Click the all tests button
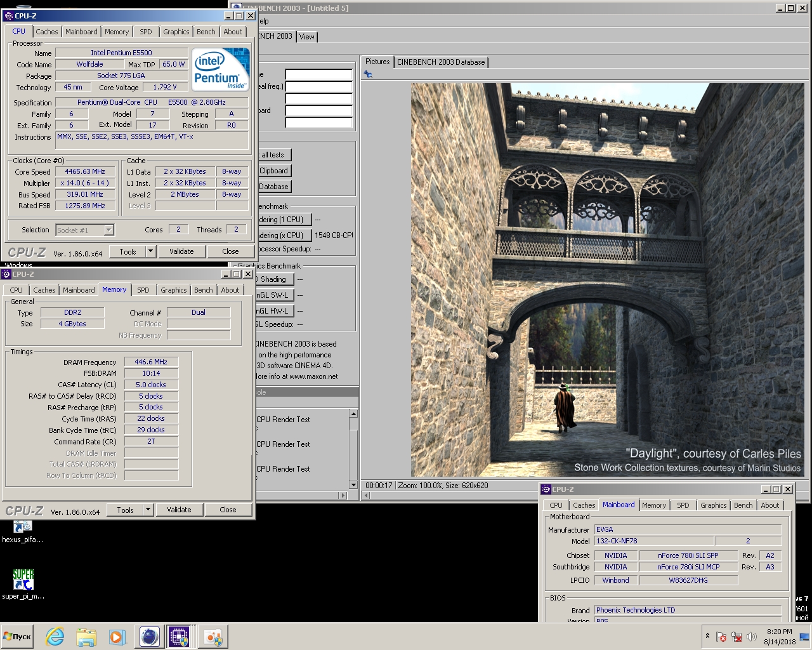 coord(274,155)
